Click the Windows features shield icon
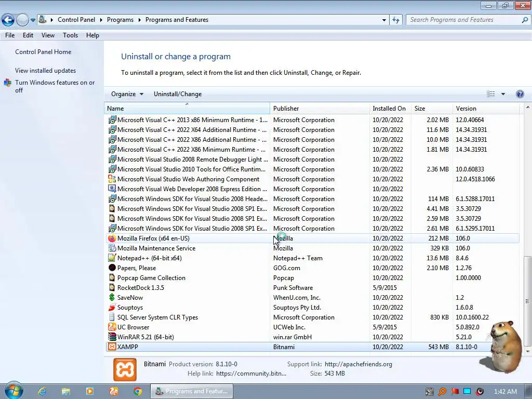Image resolution: width=532 pixels, height=399 pixels. pyautogui.click(x=7, y=83)
